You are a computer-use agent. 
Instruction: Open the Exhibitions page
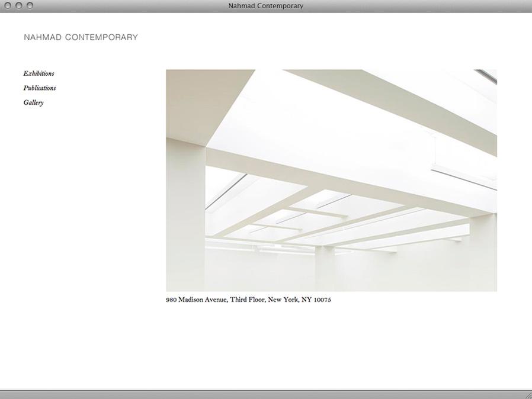pos(39,73)
